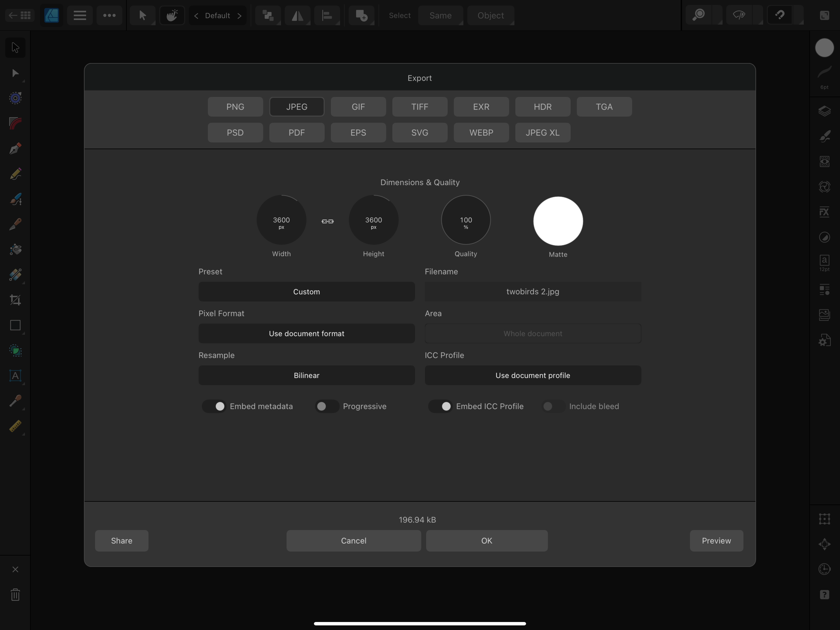
Task: Select the Crop tool
Action: (x=15, y=300)
